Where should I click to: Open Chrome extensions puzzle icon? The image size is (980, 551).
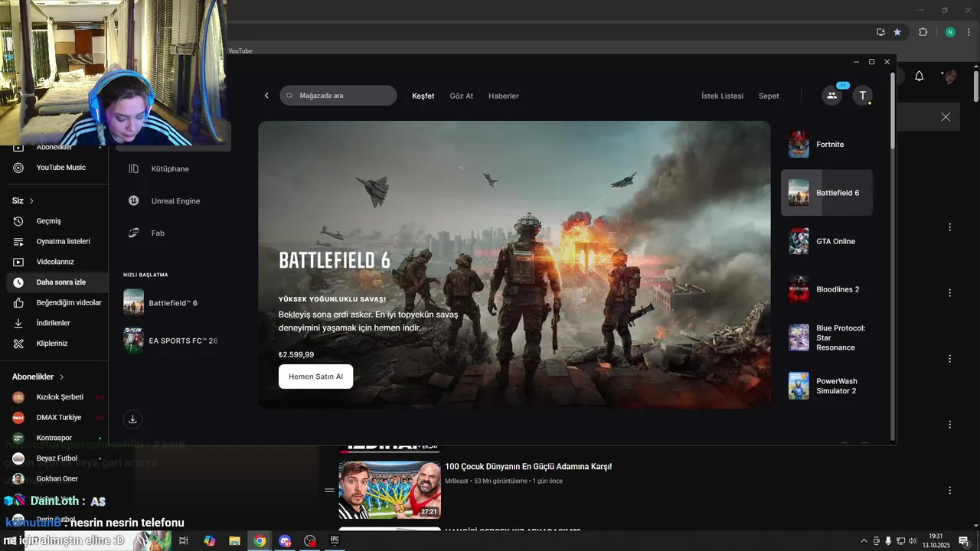(923, 32)
